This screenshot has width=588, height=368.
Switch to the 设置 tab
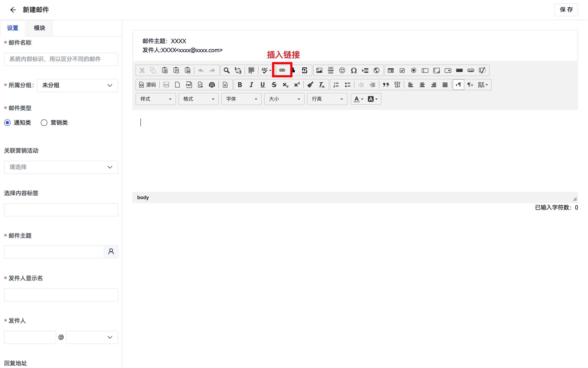point(13,28)
